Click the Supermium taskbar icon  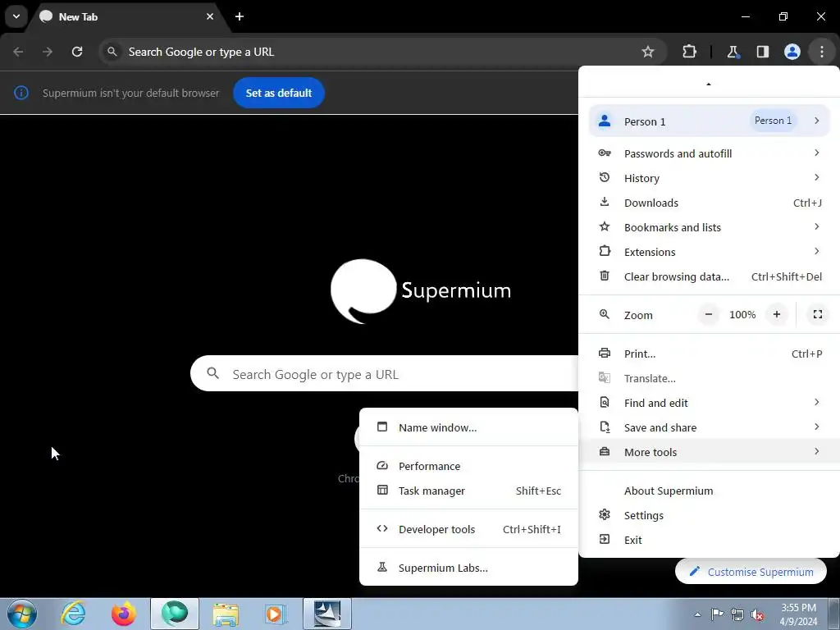point(175,614)
